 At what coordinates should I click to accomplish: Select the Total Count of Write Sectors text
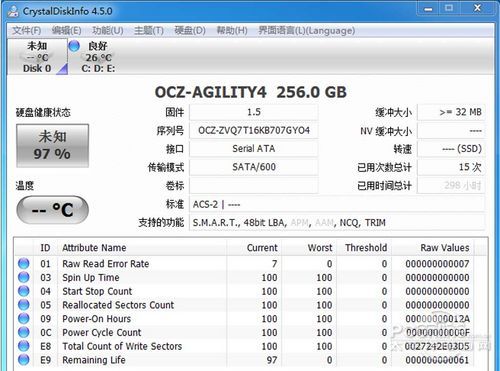coord(122,346)
